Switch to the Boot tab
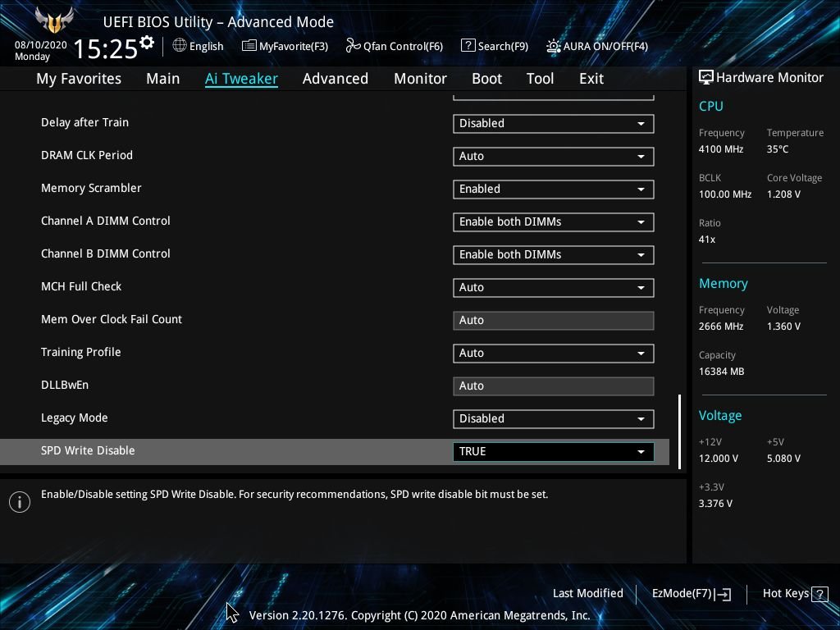This screenshot has height=630, width=840. [486, 79]
